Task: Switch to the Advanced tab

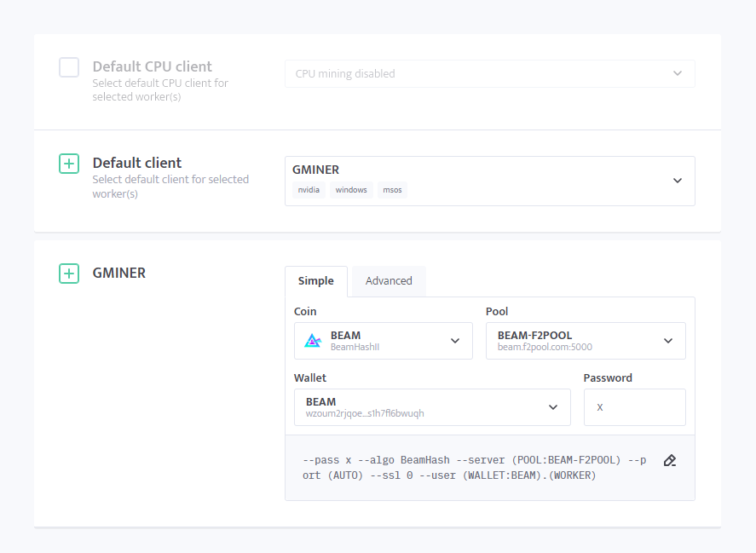Action: point(389,281)
